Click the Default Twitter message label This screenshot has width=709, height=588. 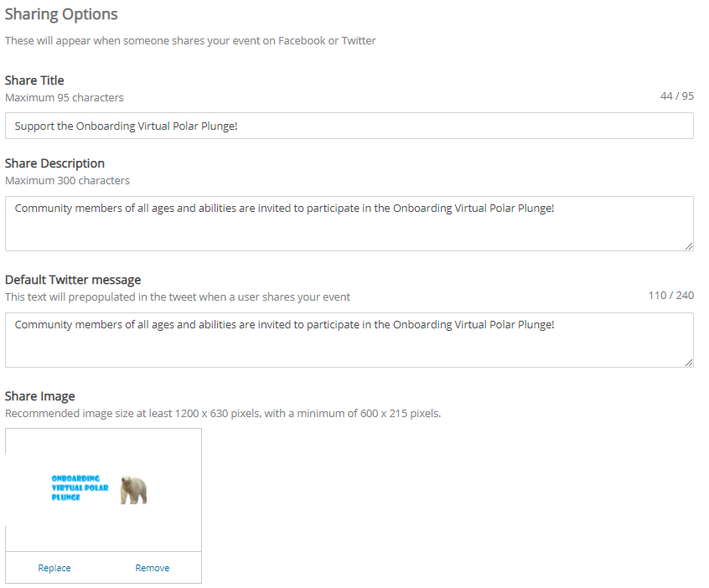pyautogui.click(x=73, y=280)
